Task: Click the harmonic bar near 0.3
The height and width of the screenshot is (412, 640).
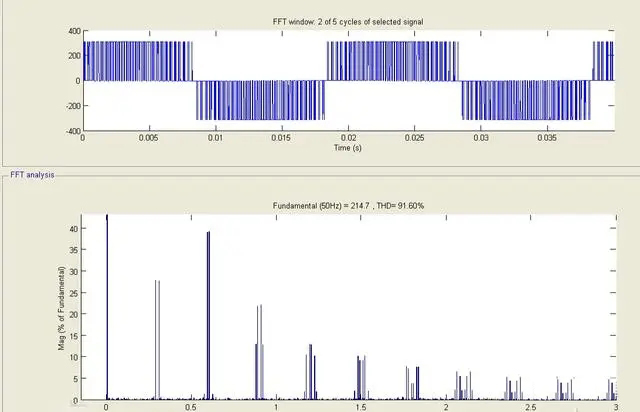Action: coord(157,340)
